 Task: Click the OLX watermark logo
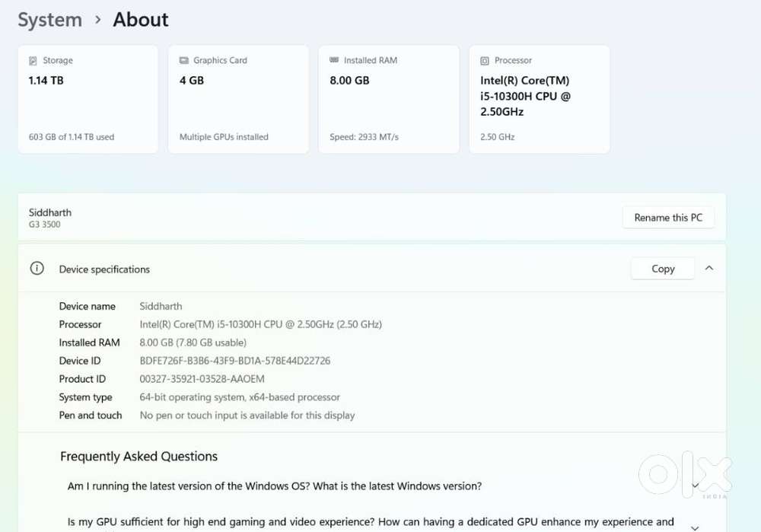pyautogui.click(x=684, y=474)
